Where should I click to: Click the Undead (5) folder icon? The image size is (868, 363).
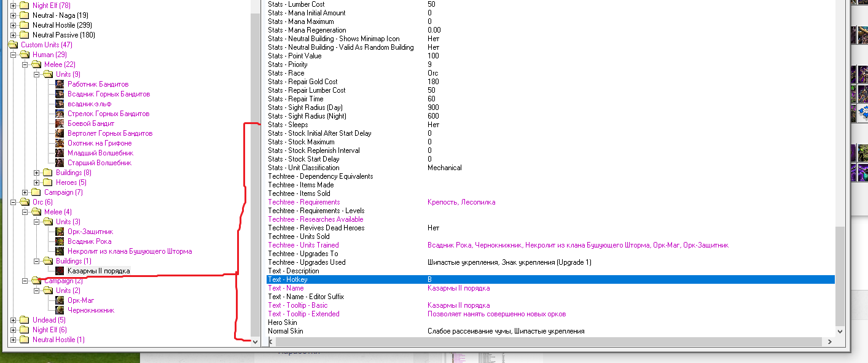point(25,320)
